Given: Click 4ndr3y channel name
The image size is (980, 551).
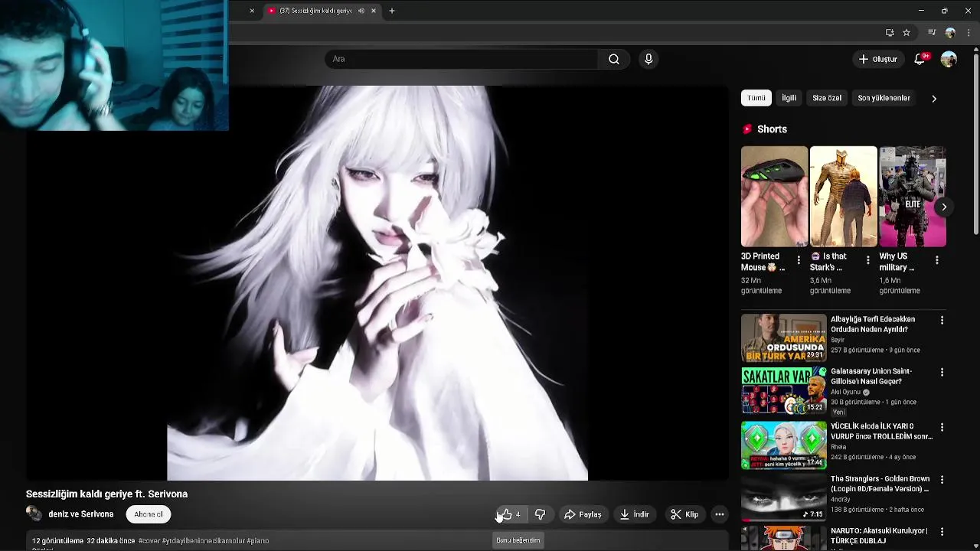Looking at the screenshot, I should [841, 499].
